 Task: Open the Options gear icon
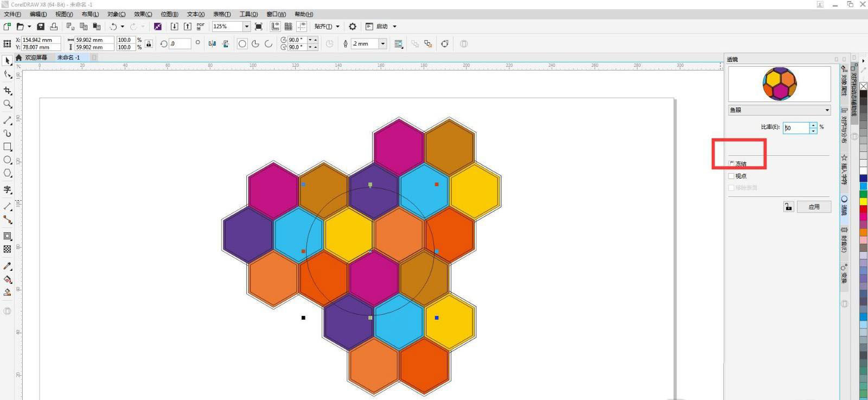[353, 27]
